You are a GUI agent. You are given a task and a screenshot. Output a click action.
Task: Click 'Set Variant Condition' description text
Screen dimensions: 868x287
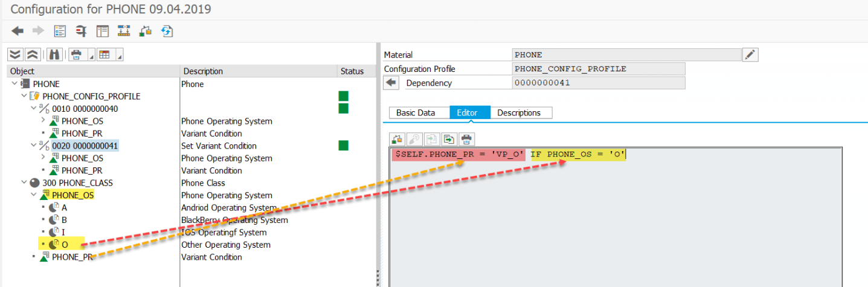pos(219,146)
